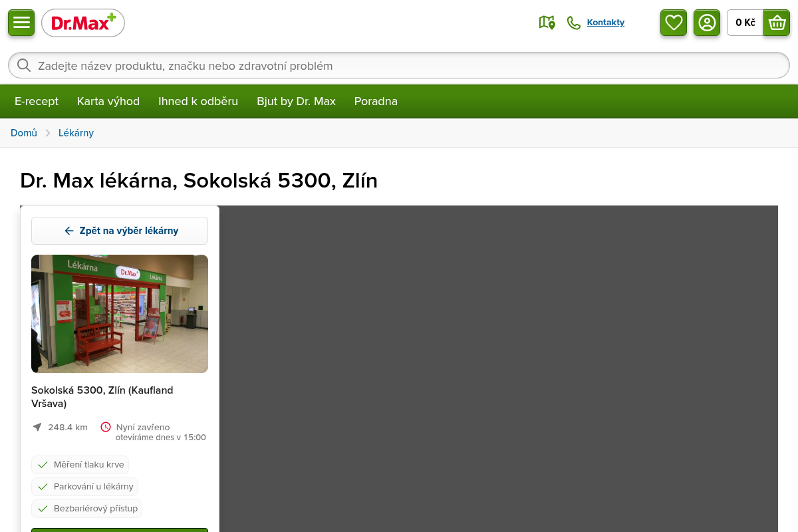Click the Sokolská 5300, Zlín address text
The height and width of the screenshot is (532, 798).
(x=102, y=396)
